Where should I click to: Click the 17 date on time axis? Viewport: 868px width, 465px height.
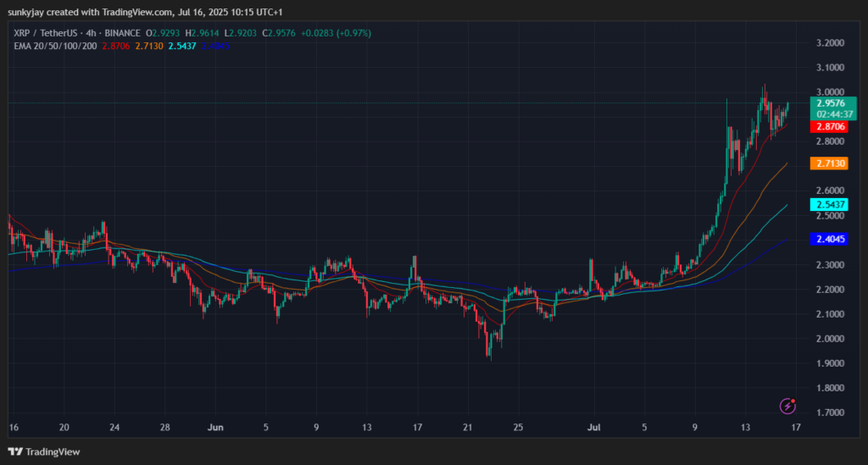point(795,428)
